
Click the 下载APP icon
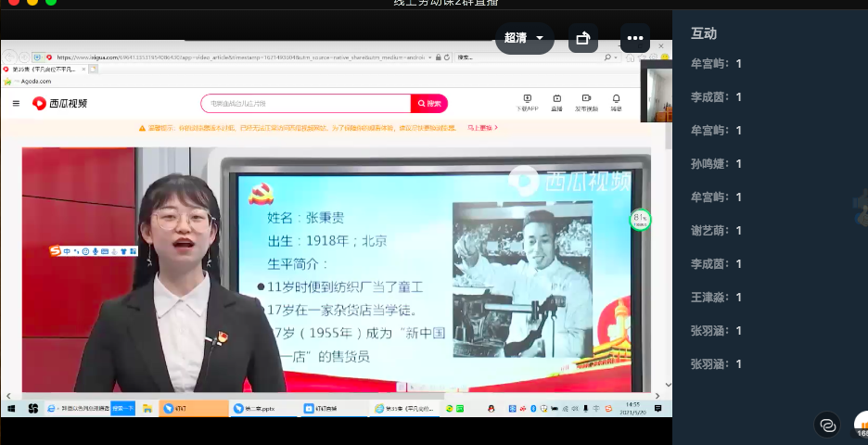(527, 103)
